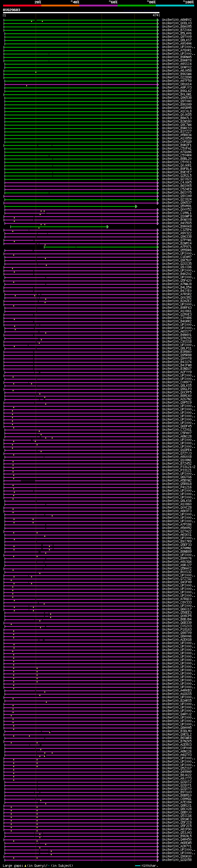Open hit UniRef100_B7ZX64
The image size is (197, 868).
[x=177, y=30]
